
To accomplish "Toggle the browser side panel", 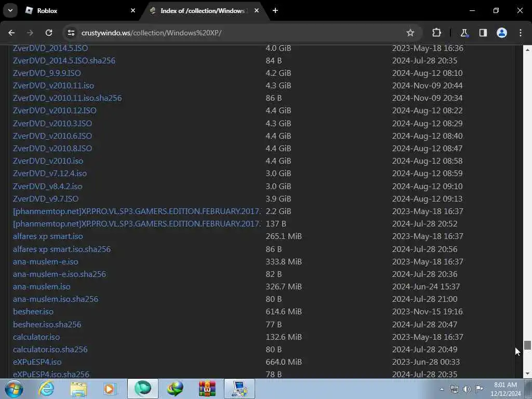I will coord(483,33).
